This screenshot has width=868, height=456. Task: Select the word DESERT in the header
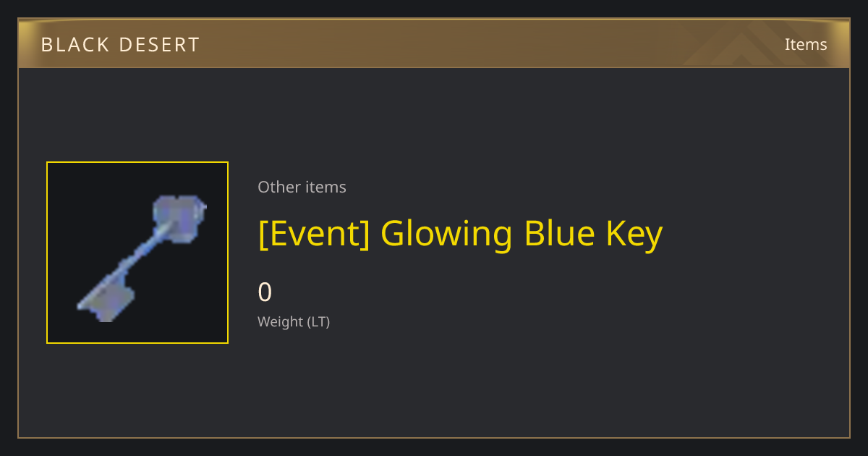(x=158, y=45)
